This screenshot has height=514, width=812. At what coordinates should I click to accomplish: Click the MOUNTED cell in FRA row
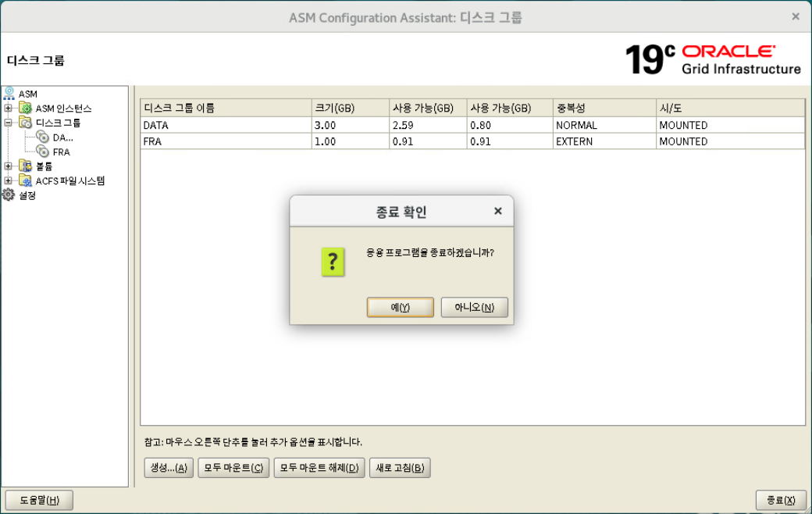point(730,141)
